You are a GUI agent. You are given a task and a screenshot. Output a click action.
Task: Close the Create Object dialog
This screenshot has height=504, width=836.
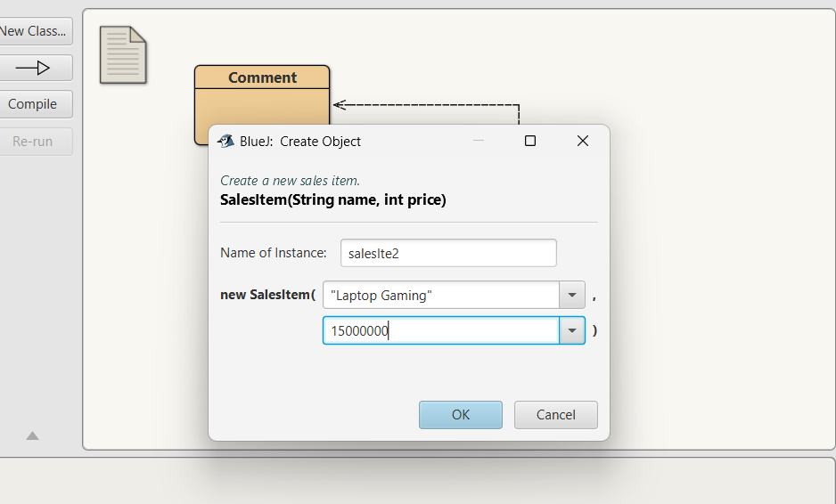[583, 141]
